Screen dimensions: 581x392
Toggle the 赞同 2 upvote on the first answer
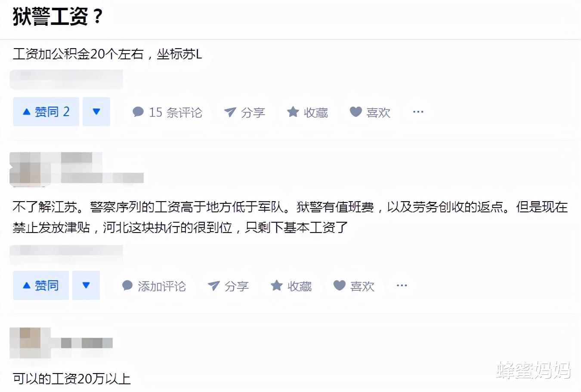[46, 111]
